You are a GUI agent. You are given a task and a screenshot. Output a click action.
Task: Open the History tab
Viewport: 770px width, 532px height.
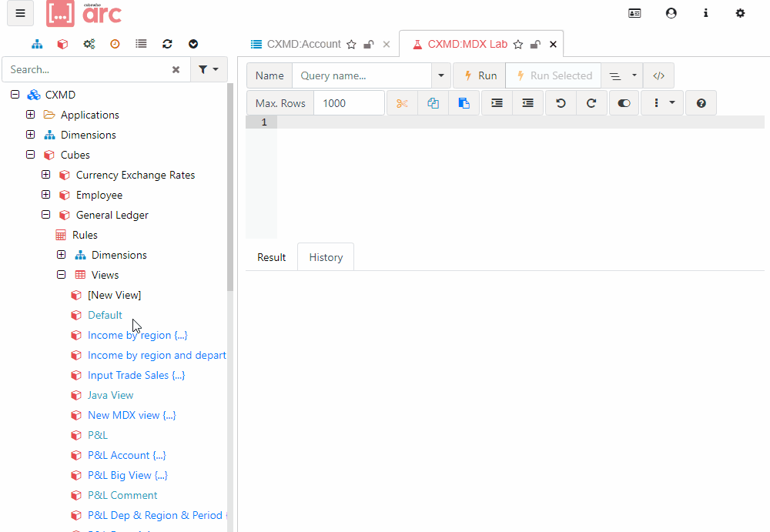(x=326, y=257)
